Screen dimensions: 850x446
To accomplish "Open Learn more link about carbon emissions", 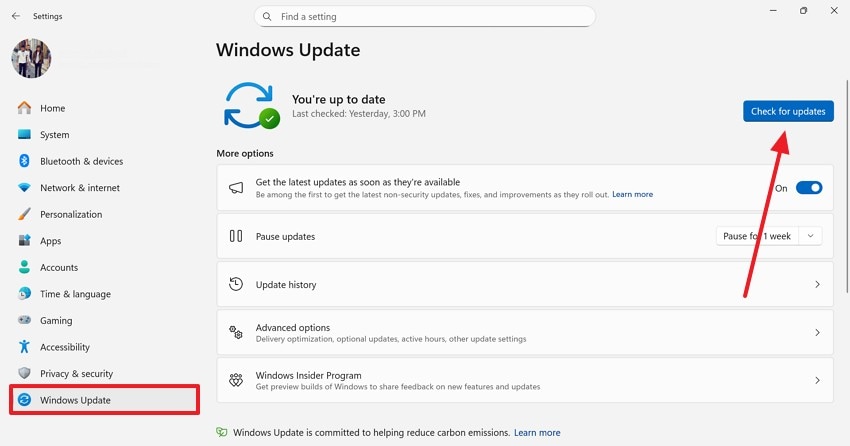I will point(537,433).
